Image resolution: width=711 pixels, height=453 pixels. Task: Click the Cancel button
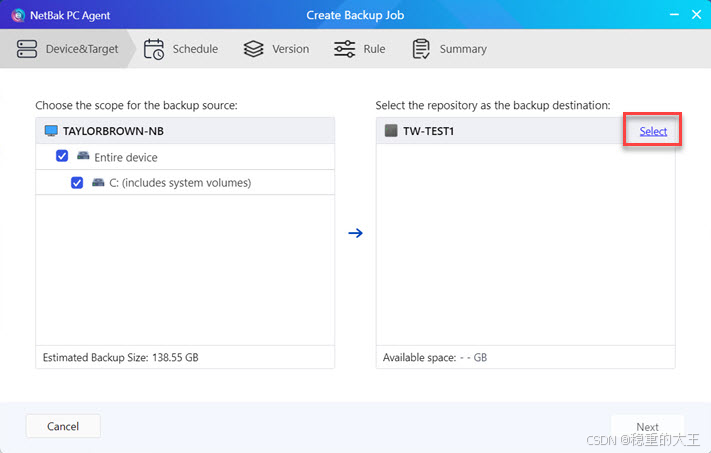tap(63, 426)
